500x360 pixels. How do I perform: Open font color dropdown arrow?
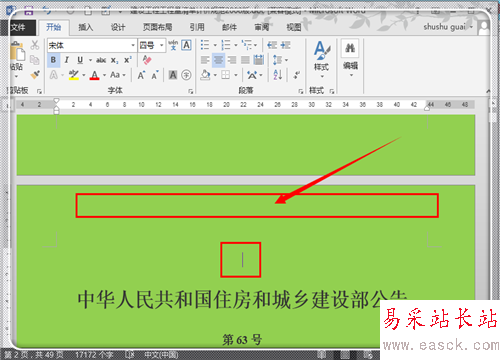[104, 75]
